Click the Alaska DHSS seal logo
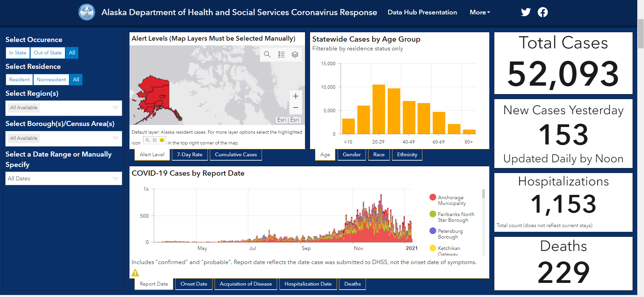The height and width of the screenshot is (297, 644). (x=87, y=12)
